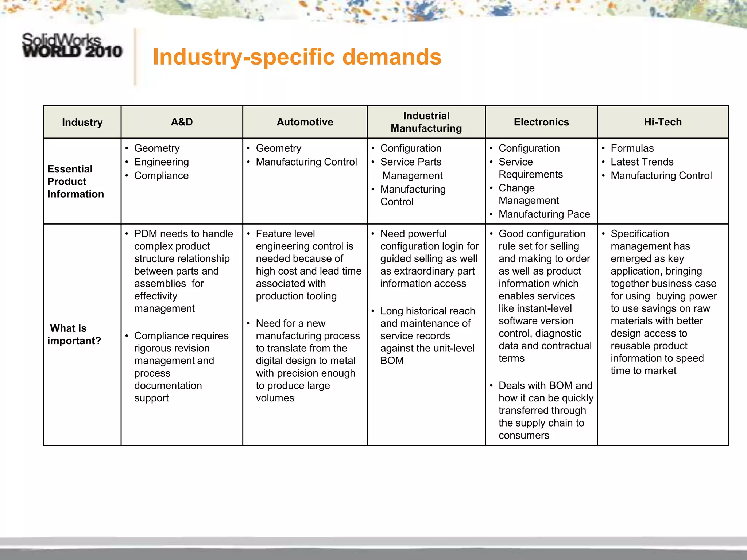Click 'Specification management has emerged' paragraph
747x560 pixels.
click(x=664, y=302)
